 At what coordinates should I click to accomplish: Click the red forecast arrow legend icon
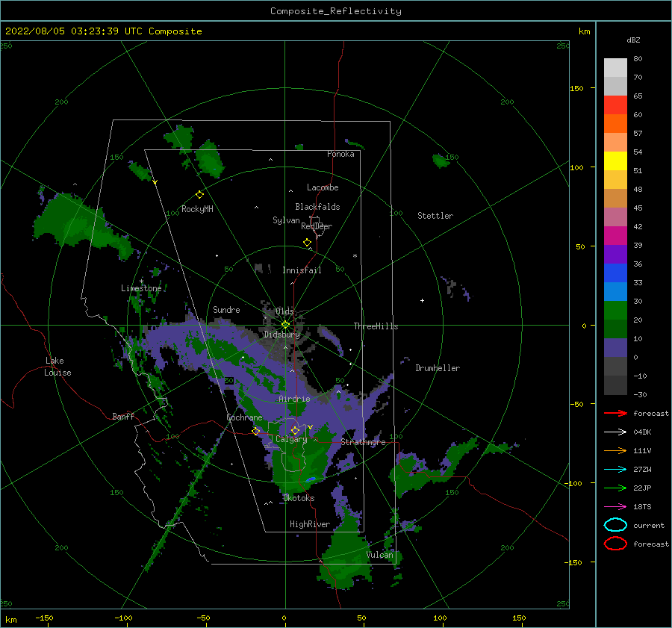[x=615, y=413]
